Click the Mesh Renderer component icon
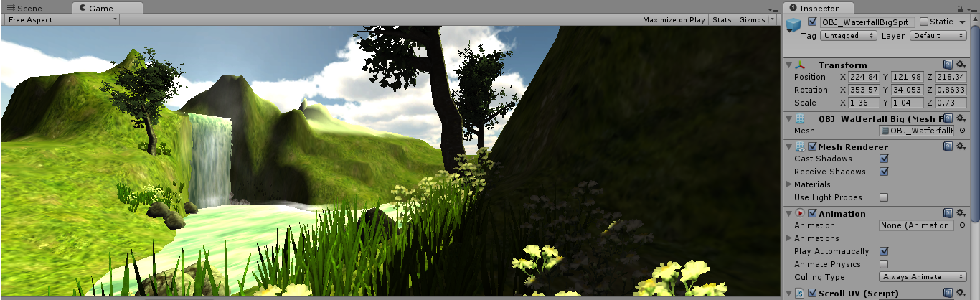Screen dimensions: 980x300 (801, 146)
